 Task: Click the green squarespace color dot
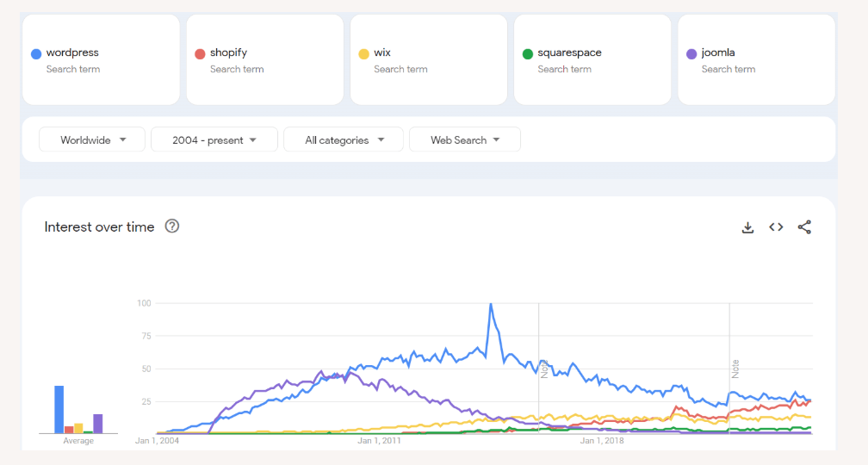(x=527, y=53)
